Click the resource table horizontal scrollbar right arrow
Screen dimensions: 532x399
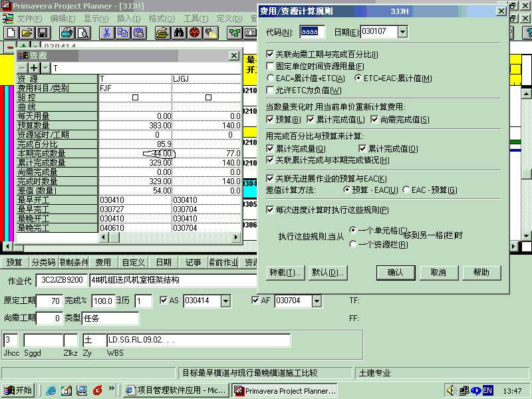tap(236, 237)
